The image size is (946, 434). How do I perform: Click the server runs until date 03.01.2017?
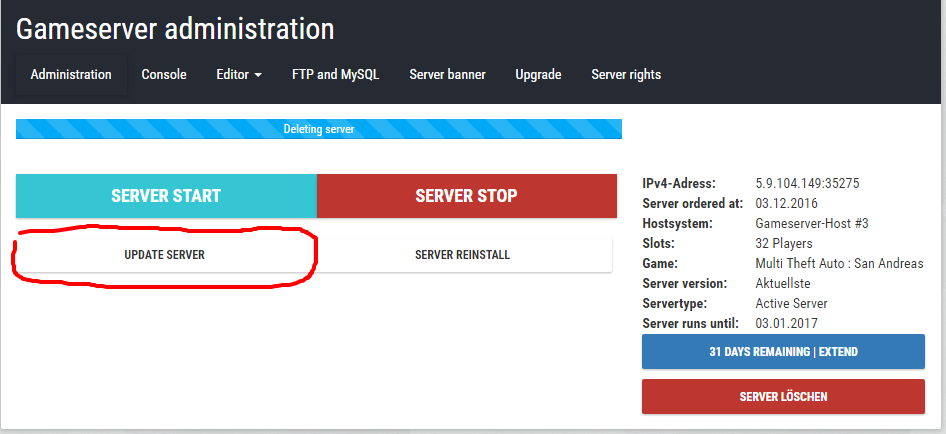pos(786,324)
